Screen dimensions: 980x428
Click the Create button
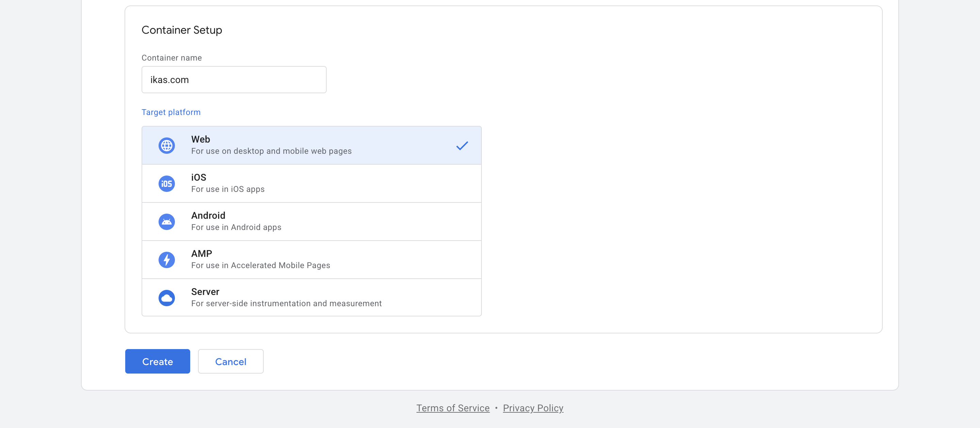click(158, 361)
